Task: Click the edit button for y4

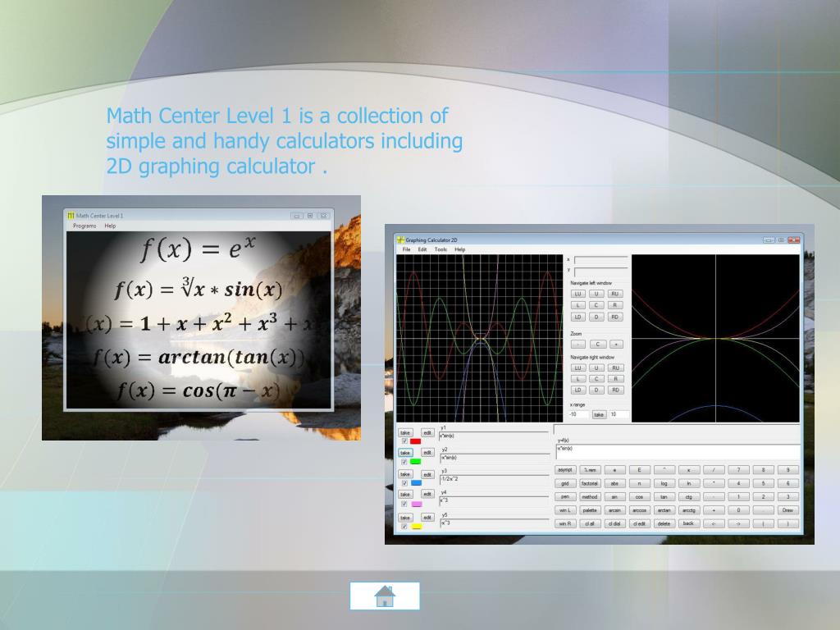Action: point(427,494)
